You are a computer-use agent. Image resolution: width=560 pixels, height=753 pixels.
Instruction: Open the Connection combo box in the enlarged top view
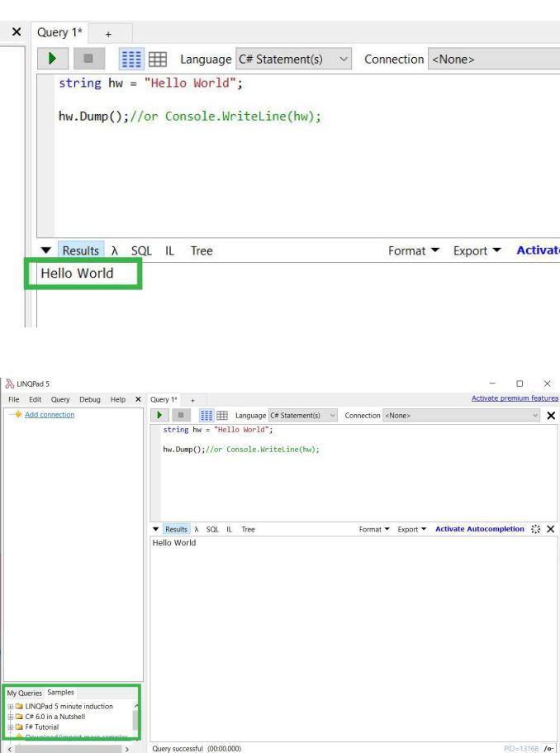[x=494, y=59]
